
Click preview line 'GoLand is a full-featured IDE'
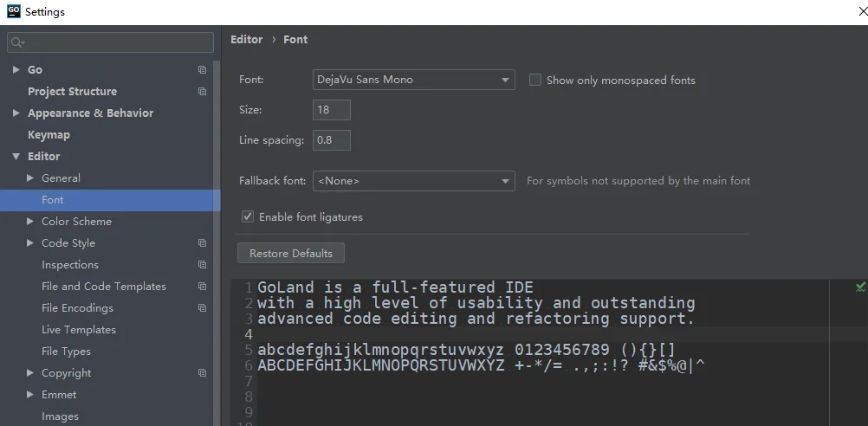point(395,287)
